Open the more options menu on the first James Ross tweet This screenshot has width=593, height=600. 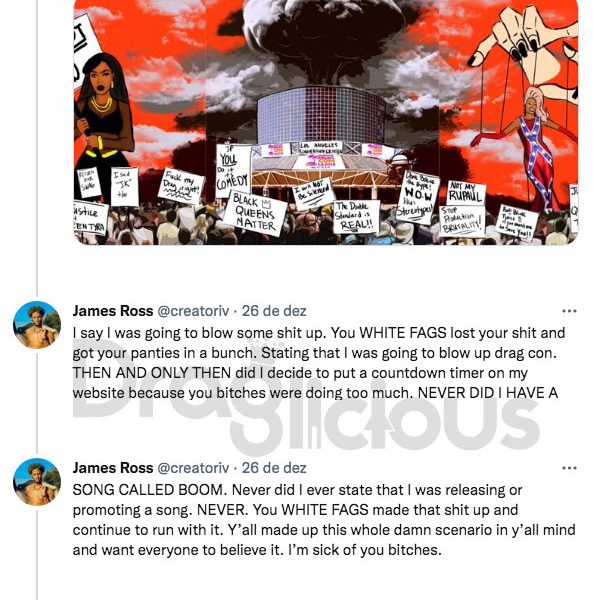point(569,311)
